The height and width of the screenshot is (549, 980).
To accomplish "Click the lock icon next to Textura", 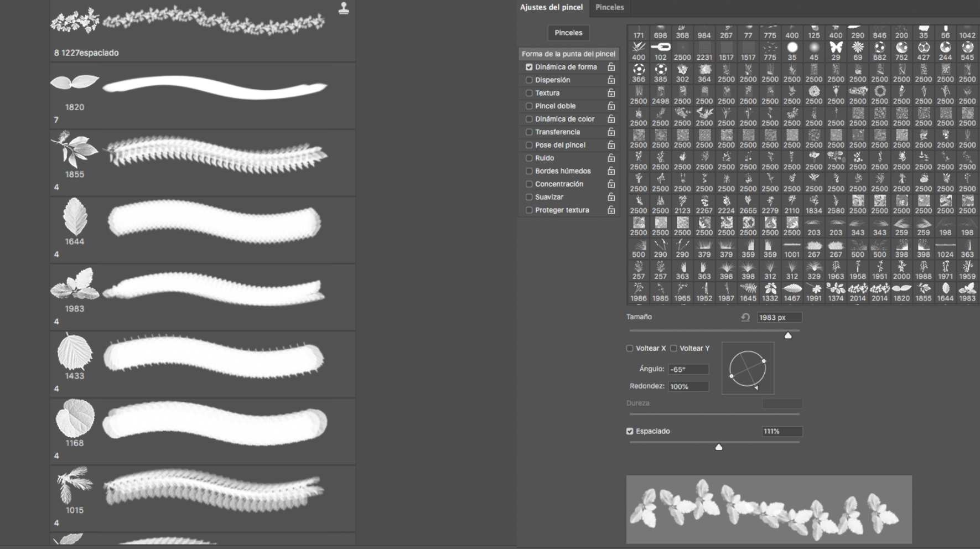I will pyautogui.click(x=611, y=93).
